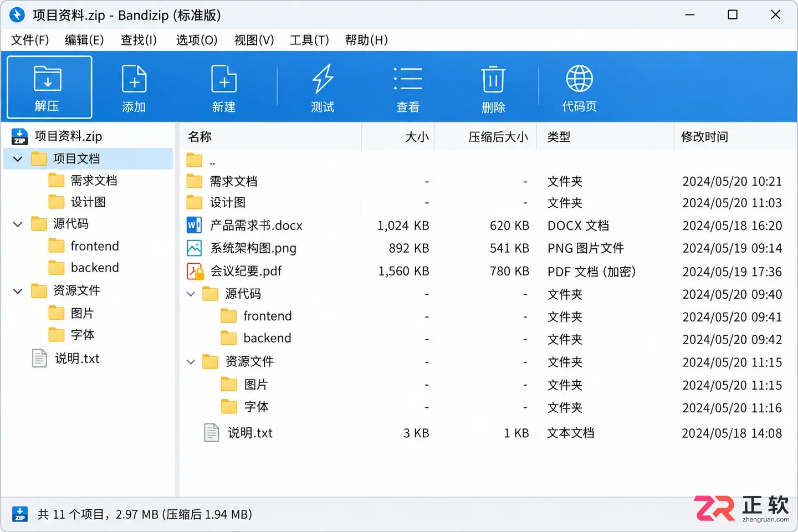Click the 删除 trash can icon

[x=493, y=79]
